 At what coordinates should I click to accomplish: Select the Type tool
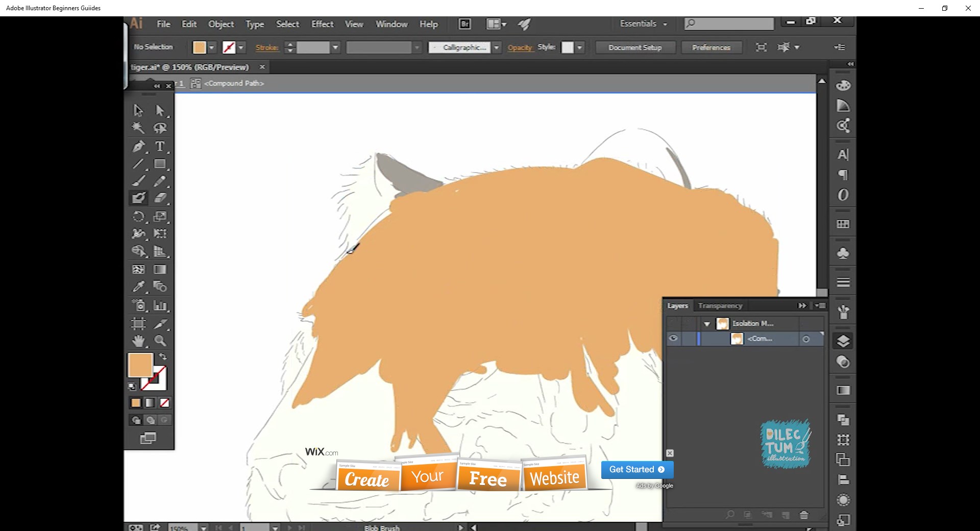tap(160, 147)
